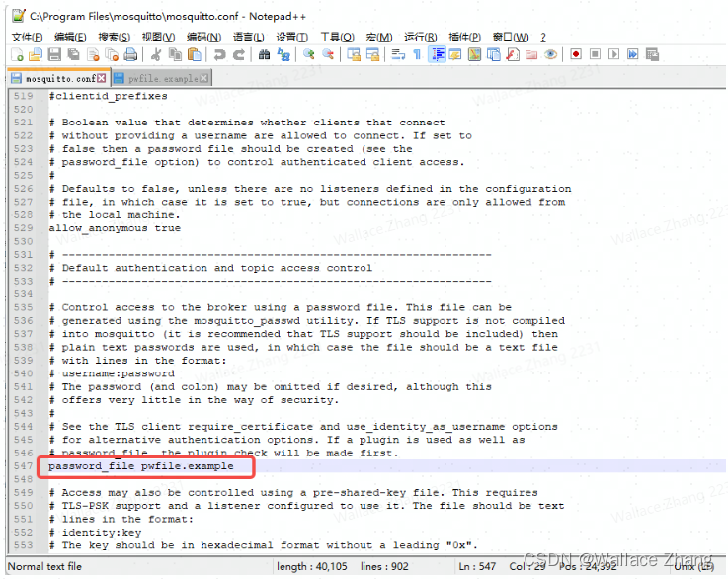
Task: Open the 语言(L) menu
Action: point(248,37)
